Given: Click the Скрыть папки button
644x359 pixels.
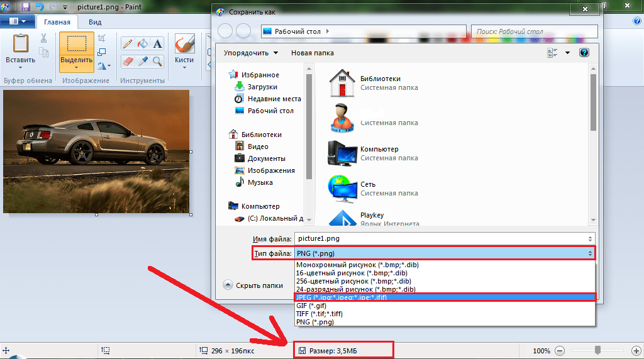Looking at the screenshot, I should point(253,285).
